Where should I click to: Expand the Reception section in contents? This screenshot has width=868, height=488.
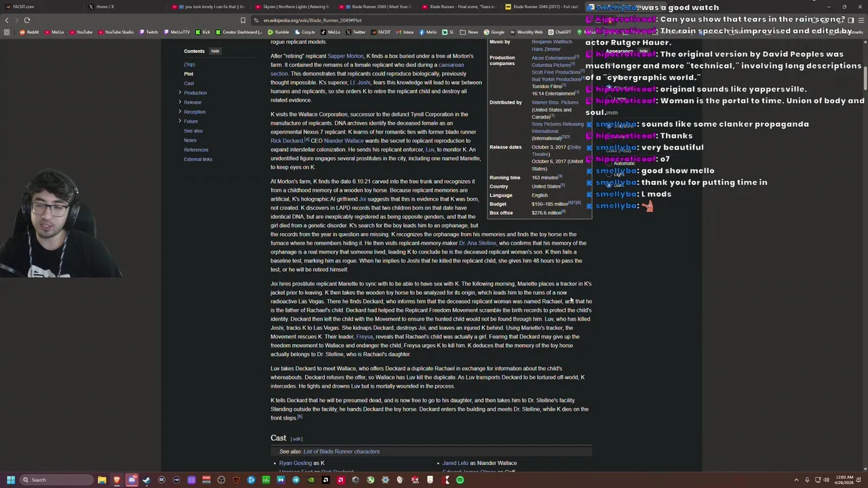(180, 112)
